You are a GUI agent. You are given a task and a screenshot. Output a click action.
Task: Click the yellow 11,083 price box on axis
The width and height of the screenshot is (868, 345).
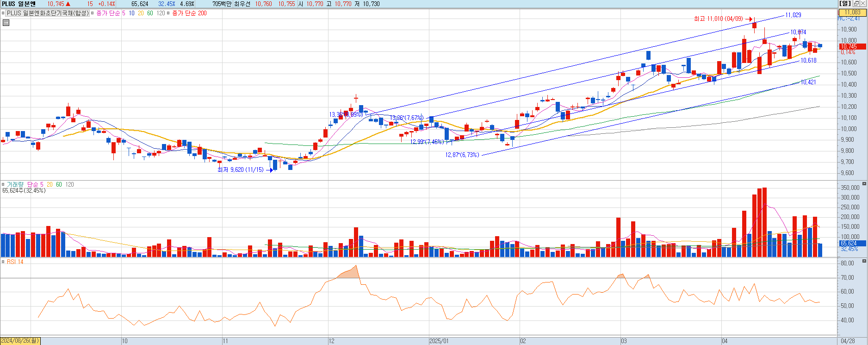pos(852,13)
